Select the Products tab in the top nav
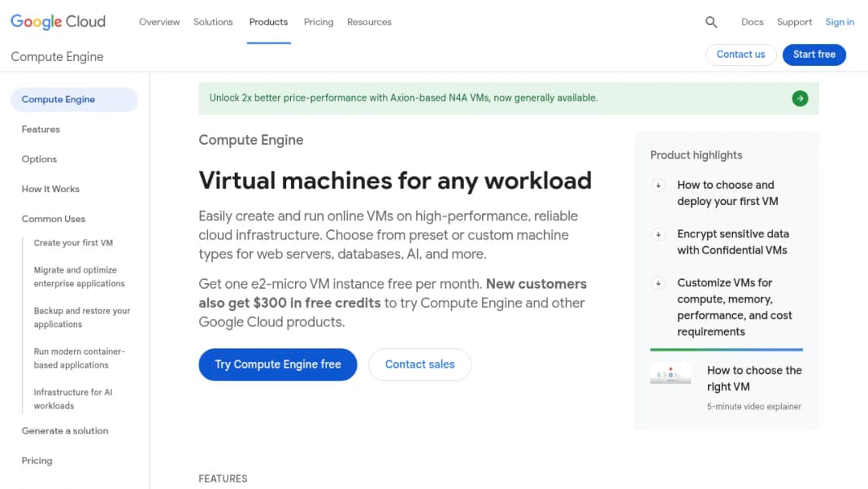Screen dimensions: 868x489 click(x=268, y=23)
